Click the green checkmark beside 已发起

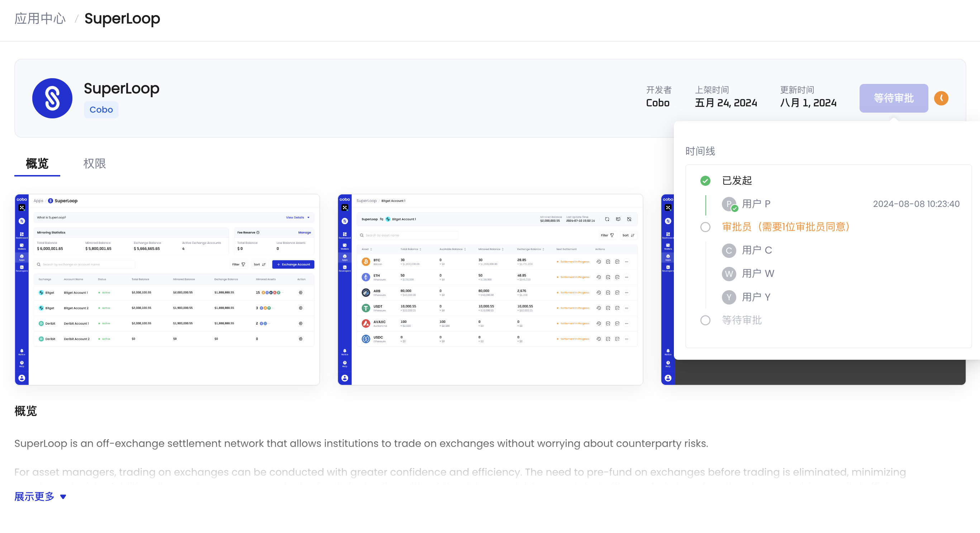(705, 180)
